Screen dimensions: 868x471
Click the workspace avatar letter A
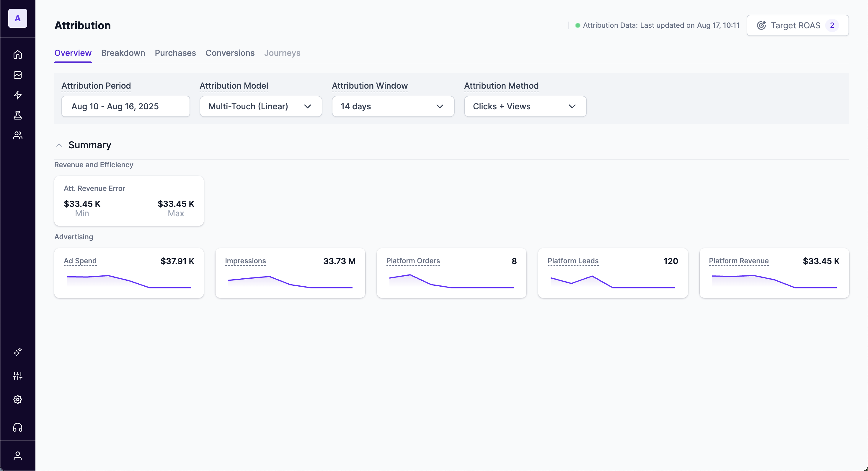pos(17,18)
